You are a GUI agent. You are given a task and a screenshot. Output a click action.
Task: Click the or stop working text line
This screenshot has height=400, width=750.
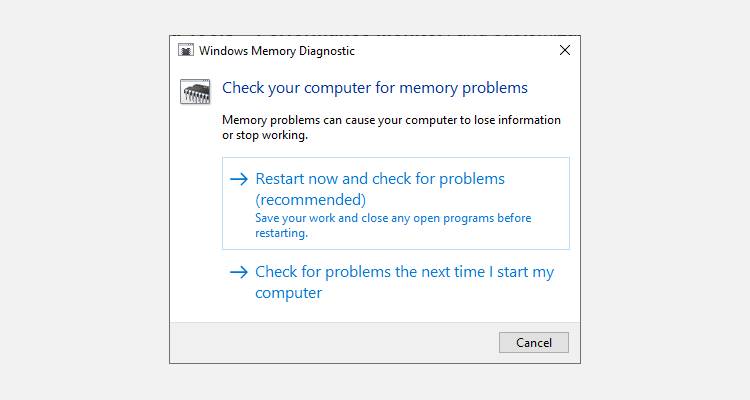(x=264, y=136)
